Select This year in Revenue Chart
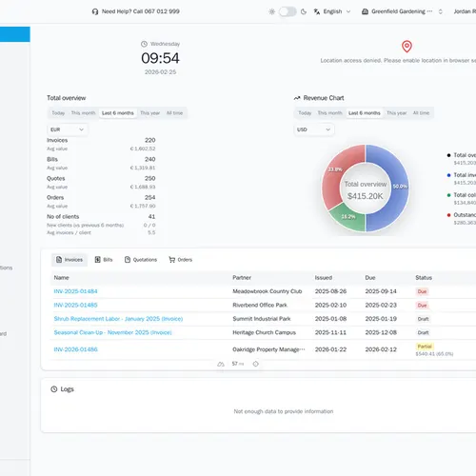This screenshot has height=476, width=476. tap(397, 113)
